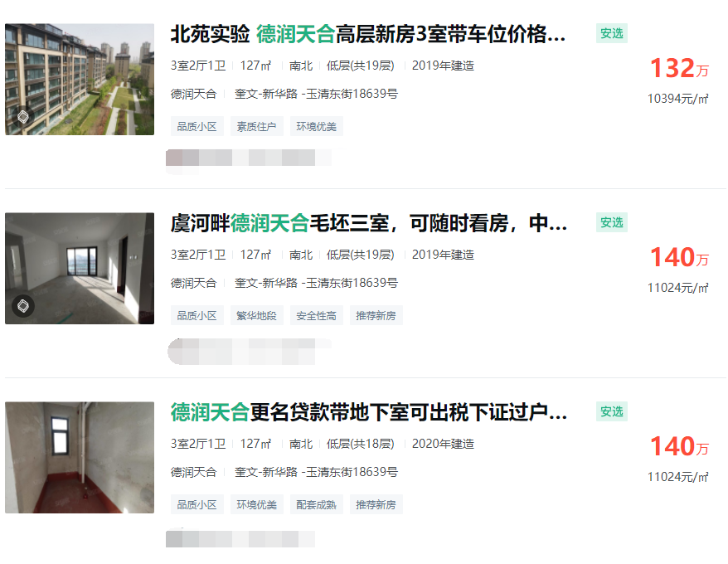Click the 安选 badge on first listing
Image resolution: width=728 pixels, height=564 pixels.
point(611,33)
